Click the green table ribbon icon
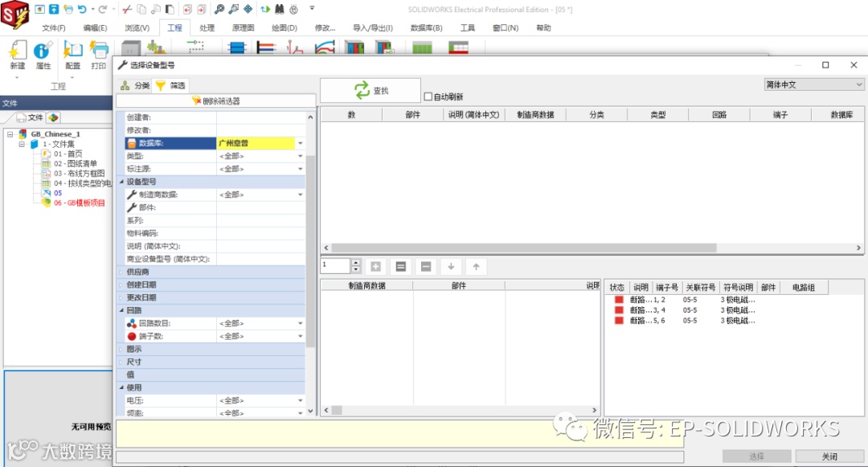The image size is (868, 467). pos(422,47)
